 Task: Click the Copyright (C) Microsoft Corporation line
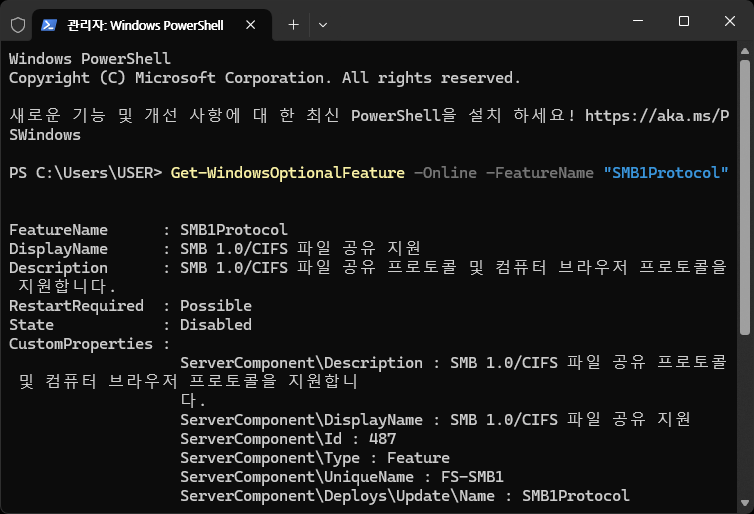[x=264, y=78]
